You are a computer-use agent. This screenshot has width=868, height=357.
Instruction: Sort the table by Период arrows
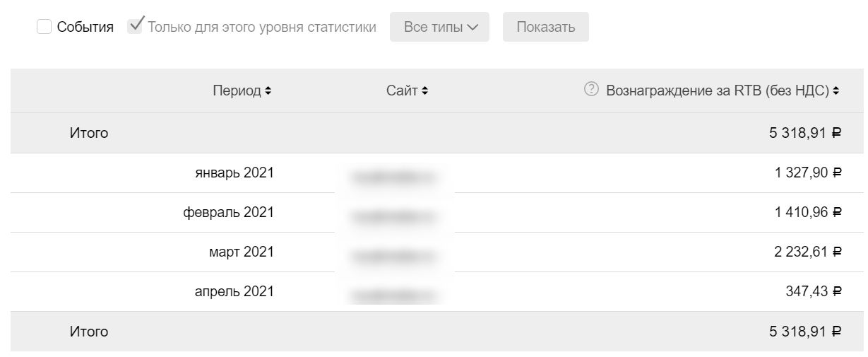tap(268, 91)
